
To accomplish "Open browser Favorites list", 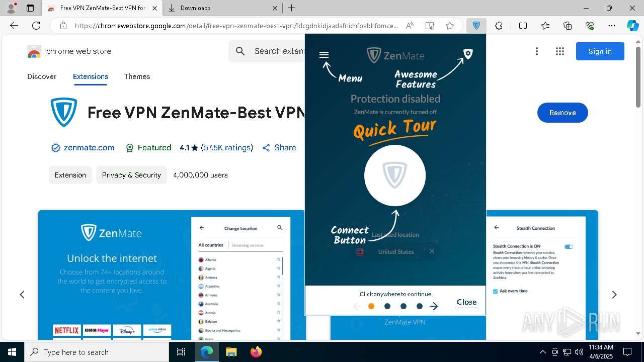I will click(545, 26).
